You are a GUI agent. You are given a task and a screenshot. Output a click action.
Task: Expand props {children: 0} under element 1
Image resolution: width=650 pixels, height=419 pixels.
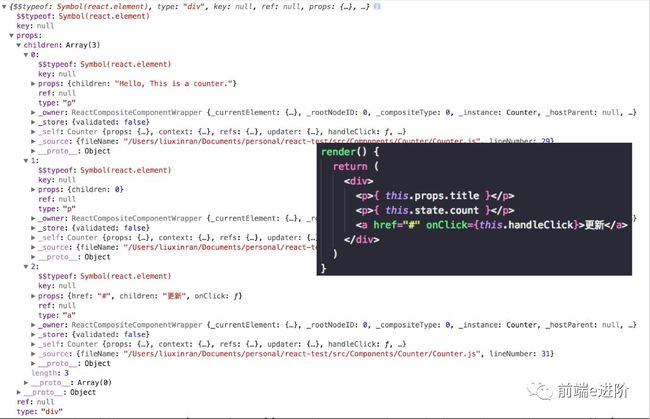33,189
